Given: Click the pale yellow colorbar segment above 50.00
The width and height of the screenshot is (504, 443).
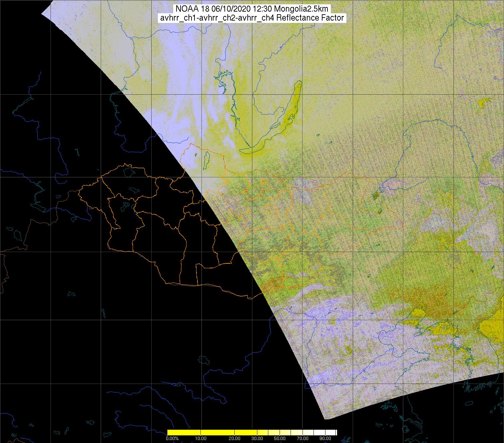Looking at the screenshot, I should pos(285,432).
